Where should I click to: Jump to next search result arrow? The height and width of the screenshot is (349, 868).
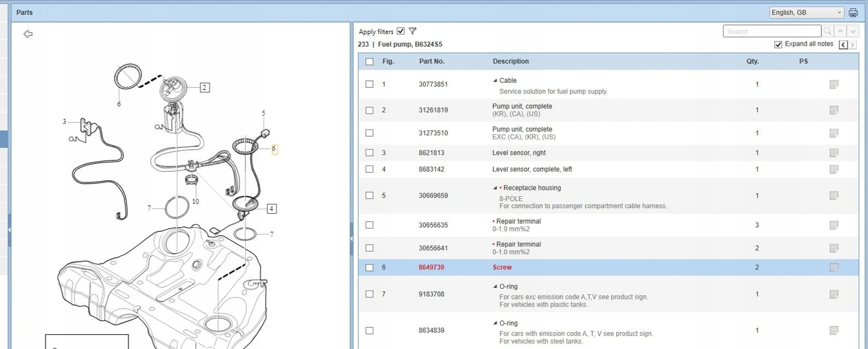click(x=853, y=31)
